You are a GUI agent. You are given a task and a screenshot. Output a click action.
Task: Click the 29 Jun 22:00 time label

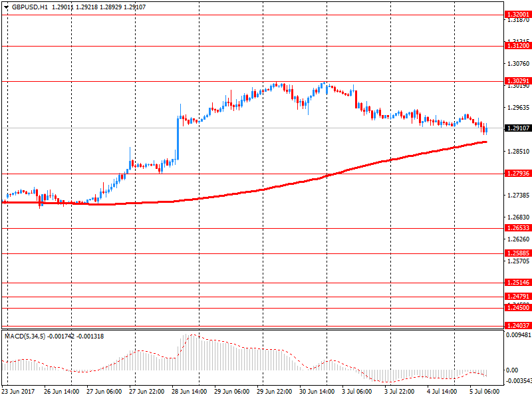point(274,391)
